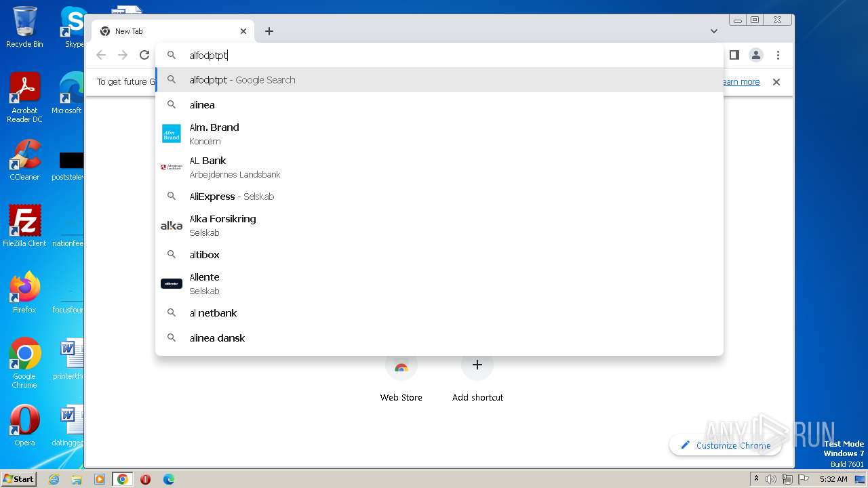Toggle the Chrome side panel
868x488 pixels.
[734, 55]
